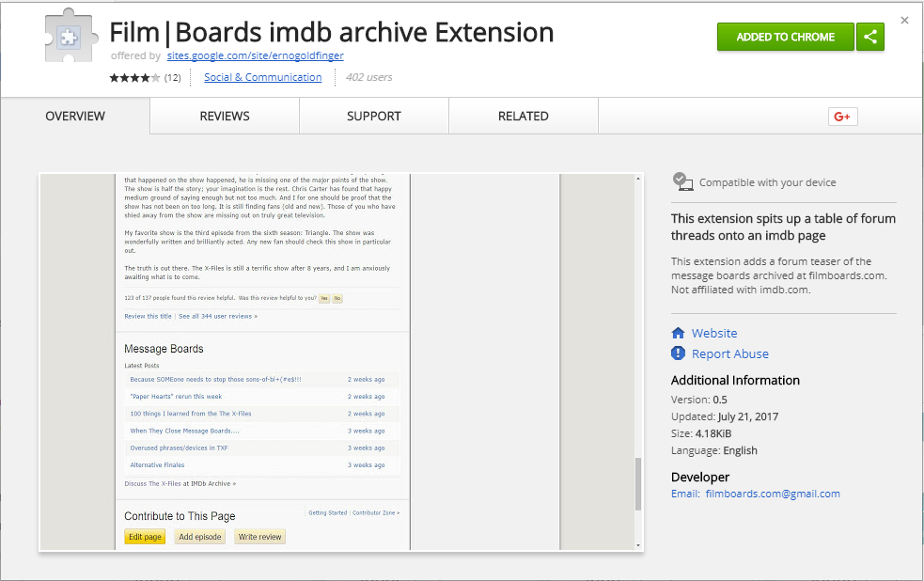Click the Compatible with your device text

pos(767,182)
